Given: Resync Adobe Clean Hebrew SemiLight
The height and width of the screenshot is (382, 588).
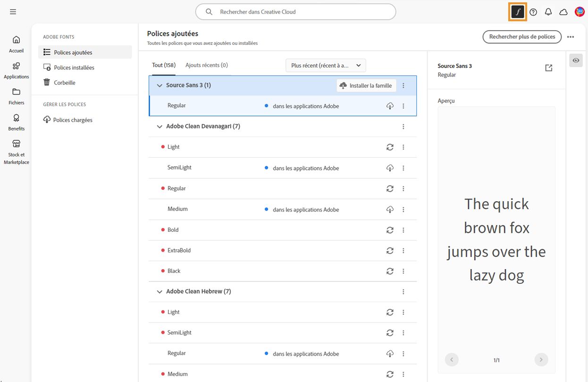Looking at the screenshot, I should click(390, 333).
